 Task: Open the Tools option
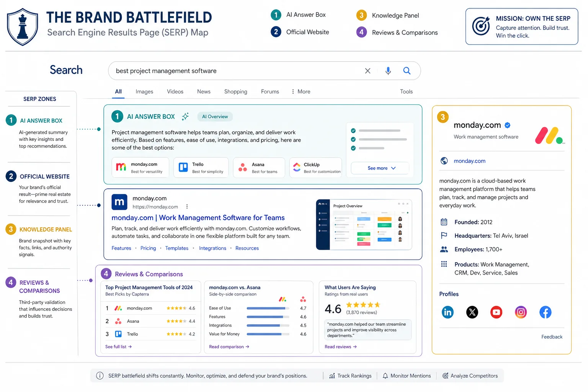click(406, 91)
